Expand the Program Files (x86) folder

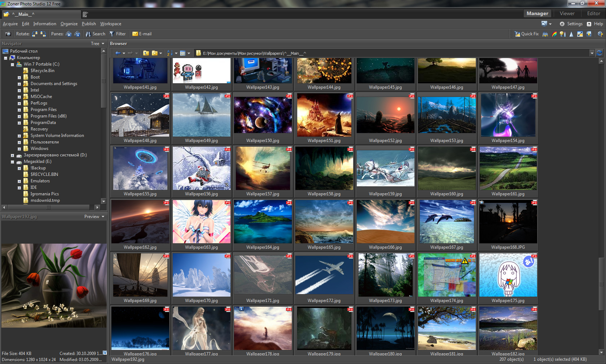point(19,116)
